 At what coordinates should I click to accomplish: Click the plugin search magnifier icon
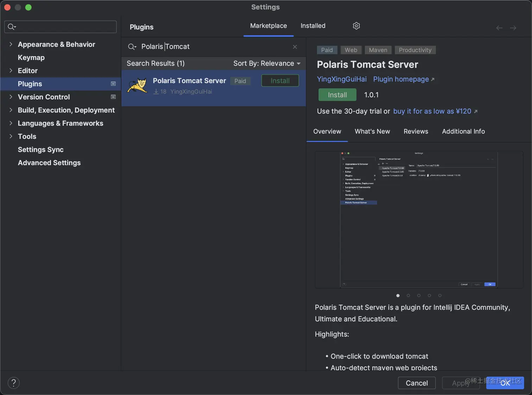point(132,47)
